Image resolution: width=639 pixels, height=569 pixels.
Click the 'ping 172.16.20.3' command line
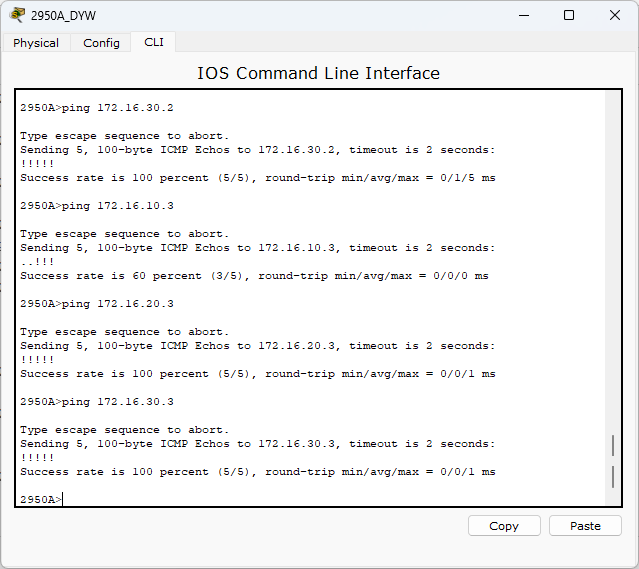click(97, 304)
